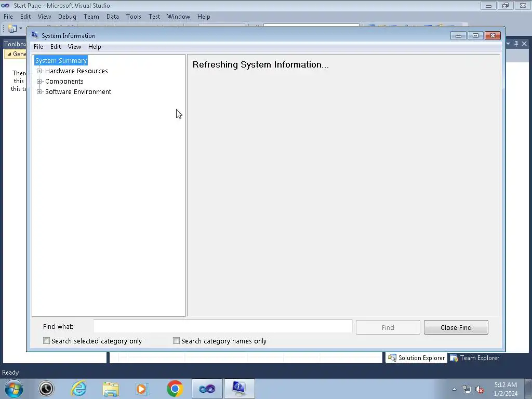Show hidden system tray icons
This screenshot has width=532, height=399.
pos(454,389)
